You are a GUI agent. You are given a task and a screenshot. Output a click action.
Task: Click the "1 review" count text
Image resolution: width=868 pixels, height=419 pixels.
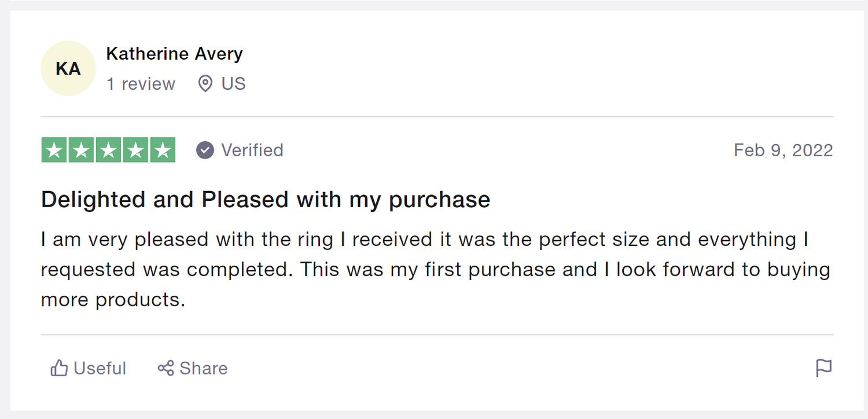click(x=141, y=84)
